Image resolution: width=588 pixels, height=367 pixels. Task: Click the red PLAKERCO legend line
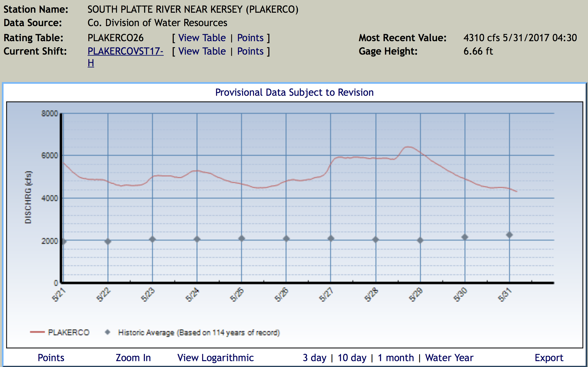click(37, 332)
